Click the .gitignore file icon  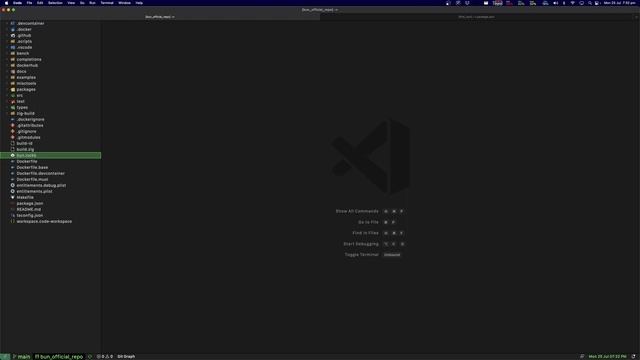(x=13, y=131)
